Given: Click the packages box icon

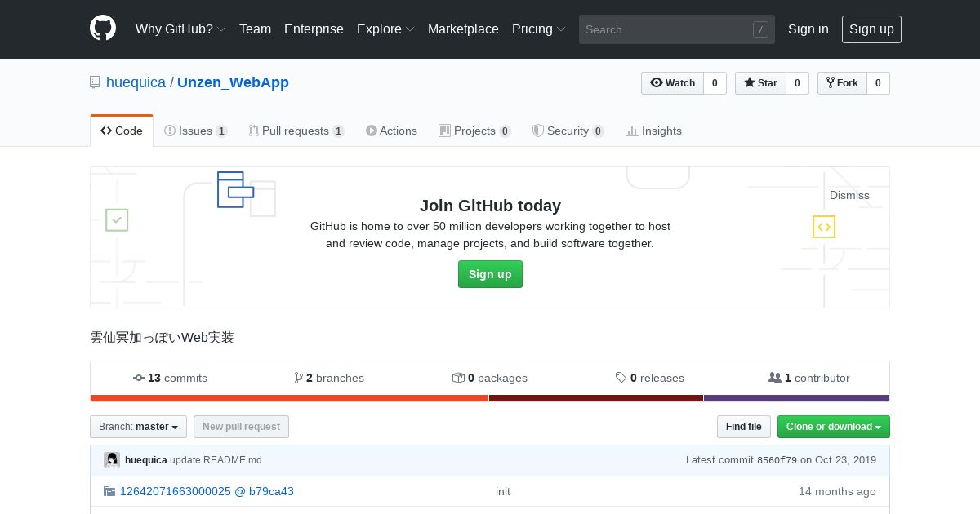Looking at the screenshot, I should tap(458, 378).
